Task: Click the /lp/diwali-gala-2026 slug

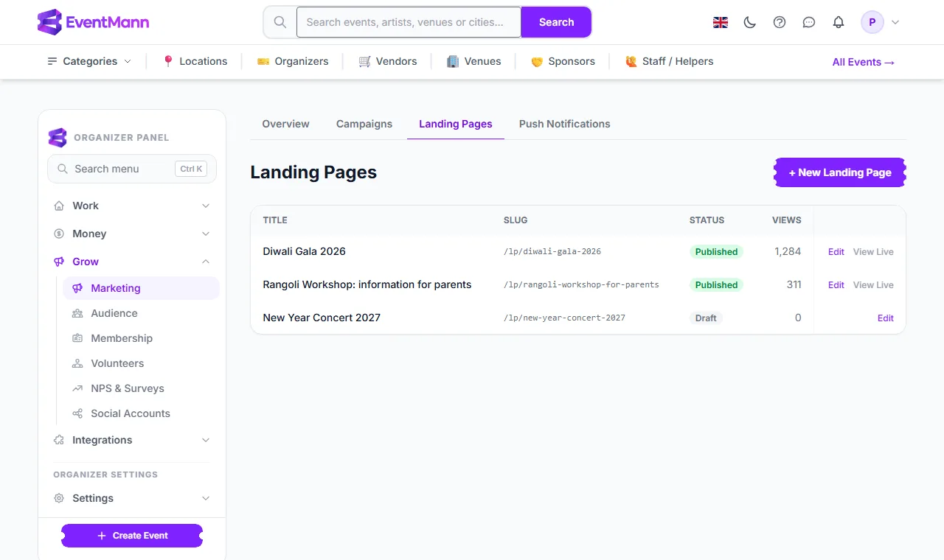Action: [x=552, y=251]
